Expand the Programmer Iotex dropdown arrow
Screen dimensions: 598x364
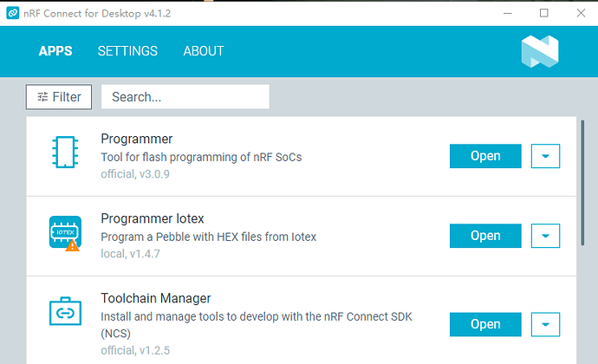pyautogui.click(x=545, y=236)
